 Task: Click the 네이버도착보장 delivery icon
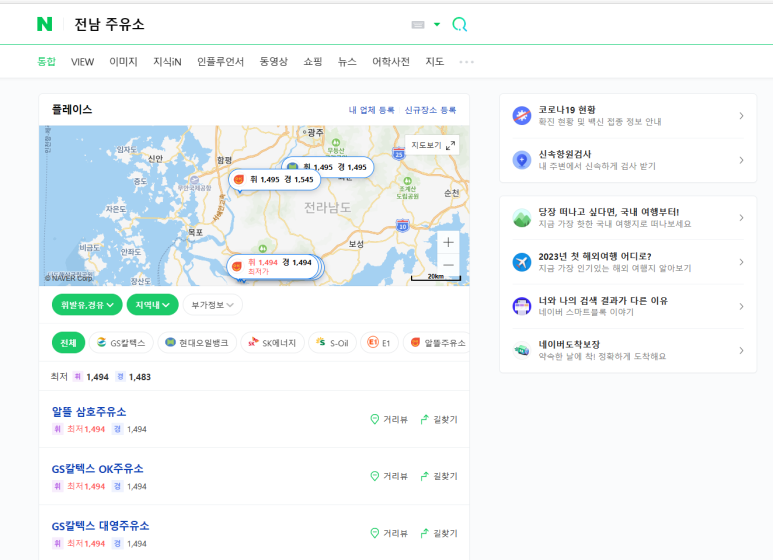(522, 350)
